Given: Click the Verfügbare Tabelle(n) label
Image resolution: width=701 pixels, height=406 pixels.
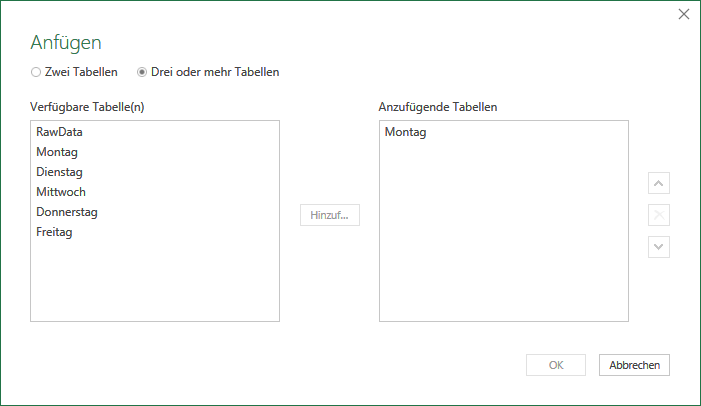Looking at the screenshot, I should [87, 107].
